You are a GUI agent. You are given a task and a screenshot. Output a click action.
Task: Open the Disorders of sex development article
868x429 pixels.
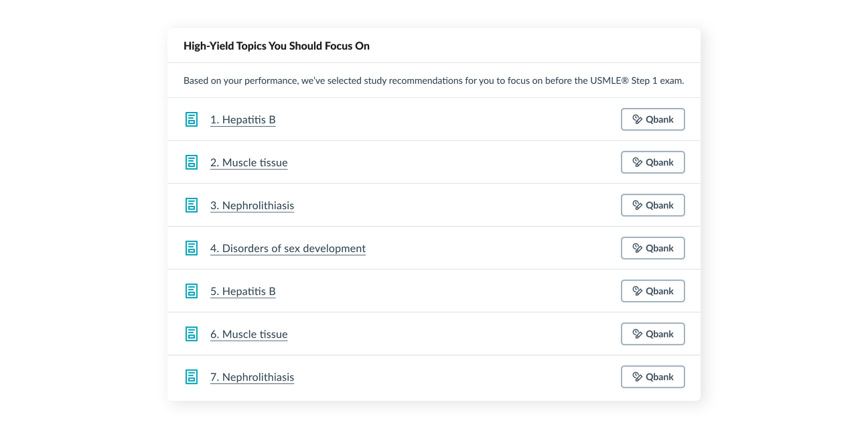(288, 248)
